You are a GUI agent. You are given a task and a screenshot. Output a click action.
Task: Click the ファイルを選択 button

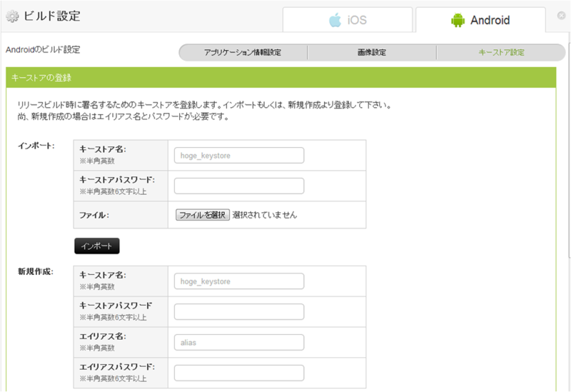[x=203, y=215]
